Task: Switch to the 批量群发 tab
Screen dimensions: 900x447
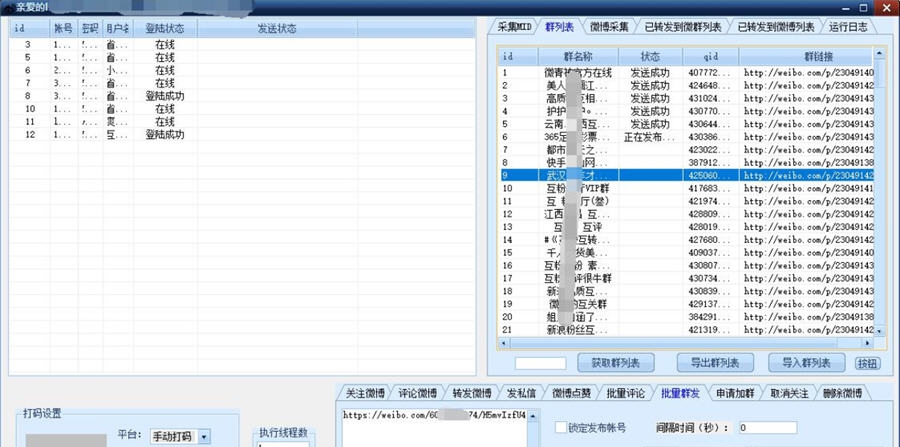Action: tap(680, 393)
